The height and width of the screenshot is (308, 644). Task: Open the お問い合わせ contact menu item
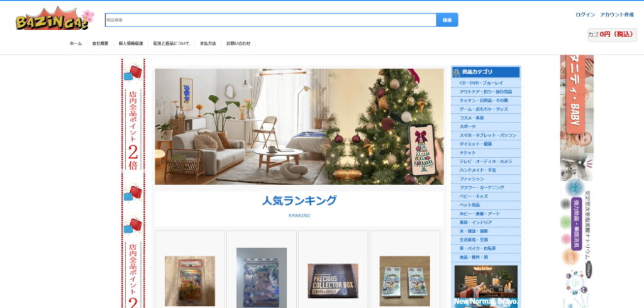point(238,43)
